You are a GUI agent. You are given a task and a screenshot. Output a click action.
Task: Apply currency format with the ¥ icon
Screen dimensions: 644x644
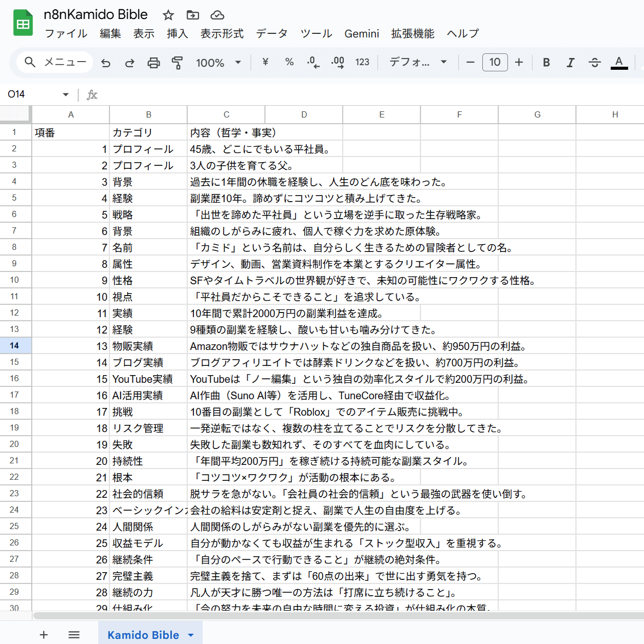[x=265, y=62]
